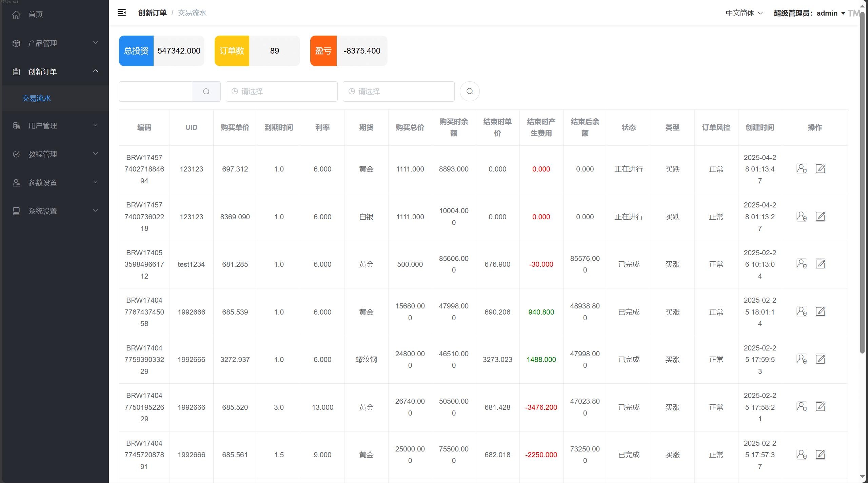Click the user icon on the 940.800 row

click(802, 311)
